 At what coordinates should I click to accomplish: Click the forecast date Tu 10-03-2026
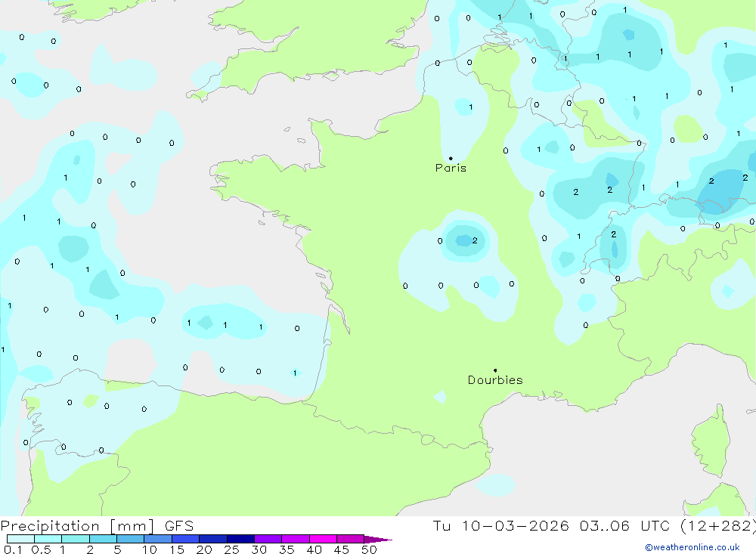pyautogui.click(x=500, y=525)
